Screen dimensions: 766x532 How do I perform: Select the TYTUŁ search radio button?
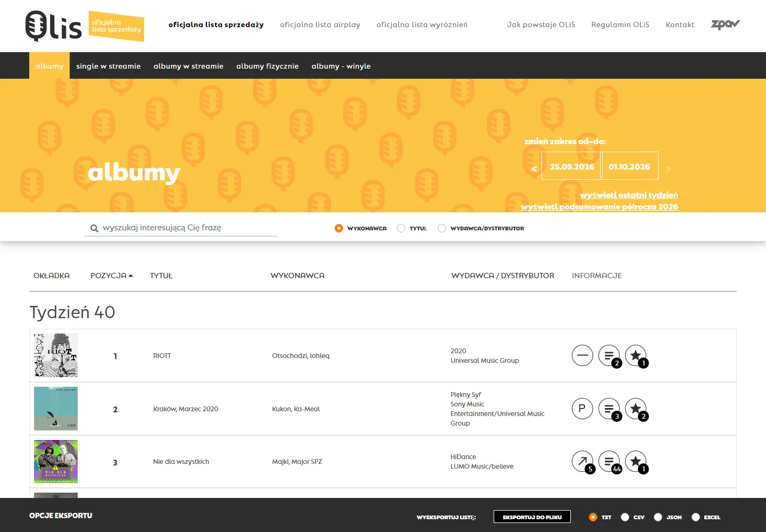click(401, 228)
